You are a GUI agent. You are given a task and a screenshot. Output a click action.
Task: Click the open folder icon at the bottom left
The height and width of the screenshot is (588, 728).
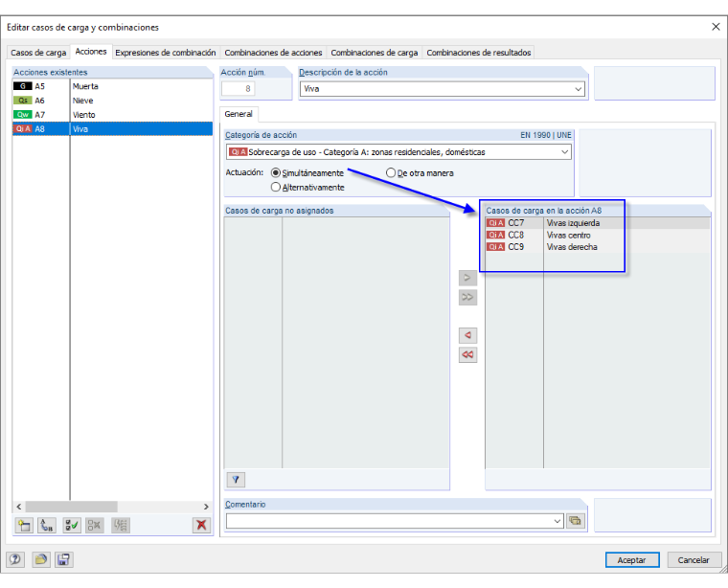[41, 559]
